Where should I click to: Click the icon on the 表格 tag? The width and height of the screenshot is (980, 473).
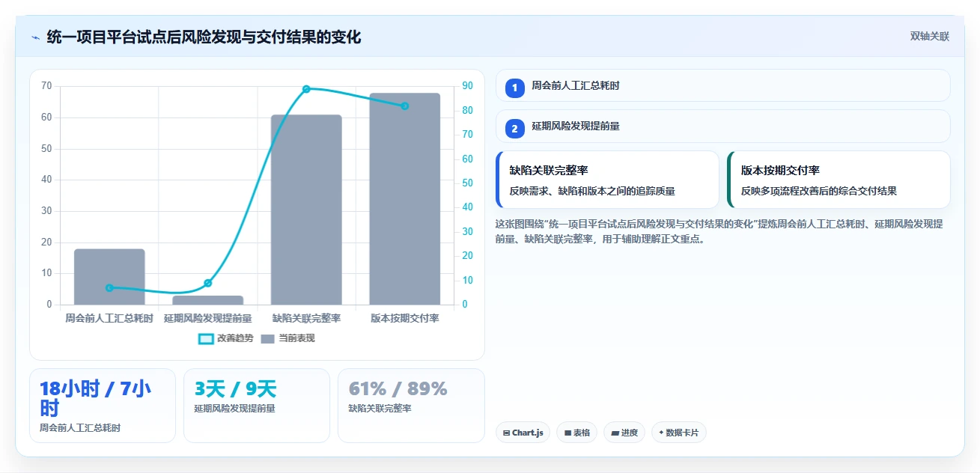[x=567, y=433]
